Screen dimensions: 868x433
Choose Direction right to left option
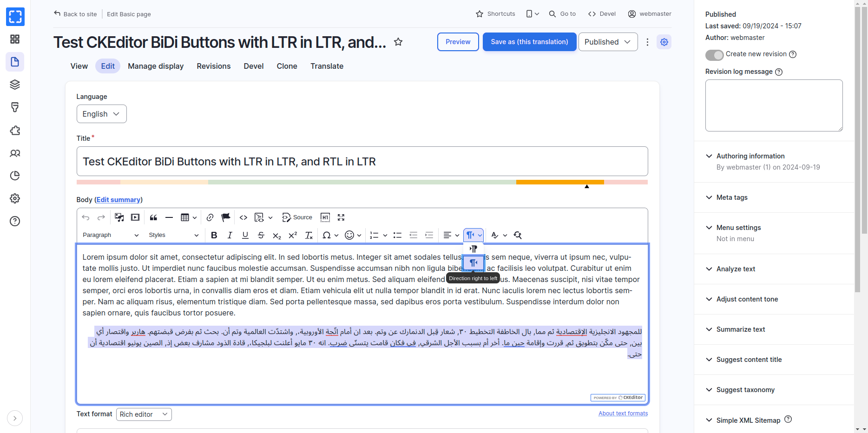coord(473,263)
